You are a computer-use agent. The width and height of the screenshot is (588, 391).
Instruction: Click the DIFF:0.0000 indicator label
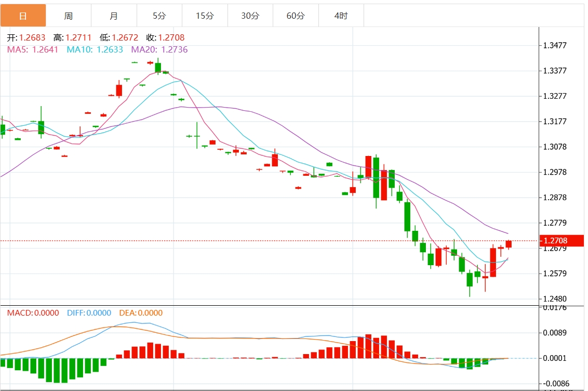[x=89, y=313]
